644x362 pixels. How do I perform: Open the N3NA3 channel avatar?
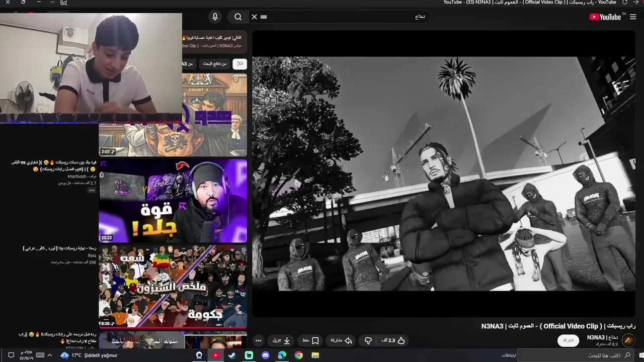(628, 340)
